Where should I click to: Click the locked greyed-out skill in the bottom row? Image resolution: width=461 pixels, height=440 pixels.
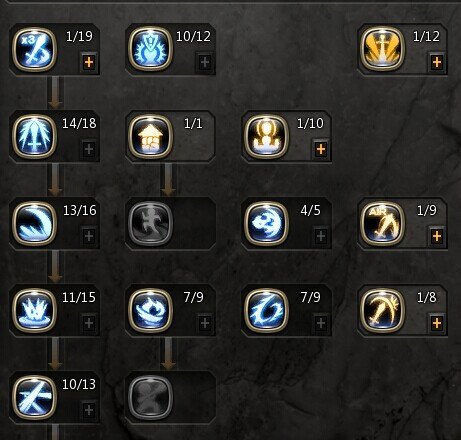(150, 398)
